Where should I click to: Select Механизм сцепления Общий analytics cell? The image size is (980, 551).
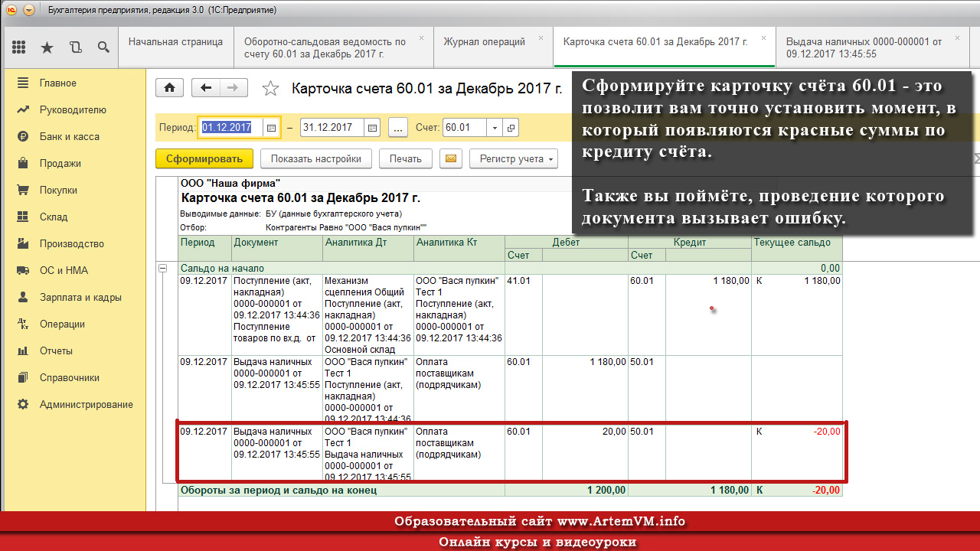(x=368, y=315)
